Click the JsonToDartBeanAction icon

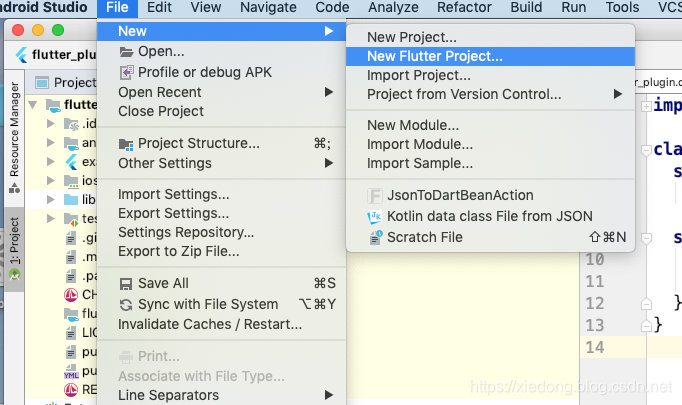click(x=375, y=195)
